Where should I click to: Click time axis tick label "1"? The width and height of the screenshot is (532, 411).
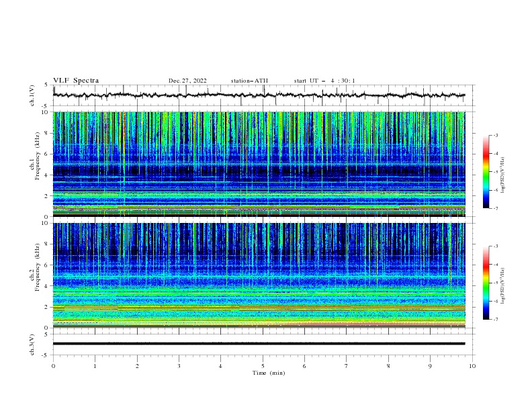pos(95,366)
